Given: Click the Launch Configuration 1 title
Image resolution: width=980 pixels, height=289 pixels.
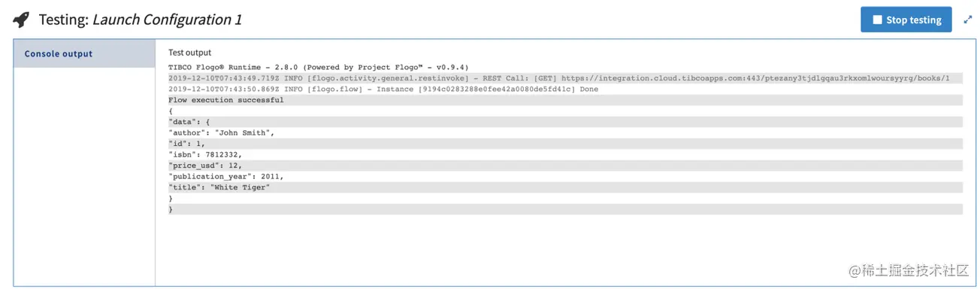Looking at the screenshot, I should coord(167,20).
